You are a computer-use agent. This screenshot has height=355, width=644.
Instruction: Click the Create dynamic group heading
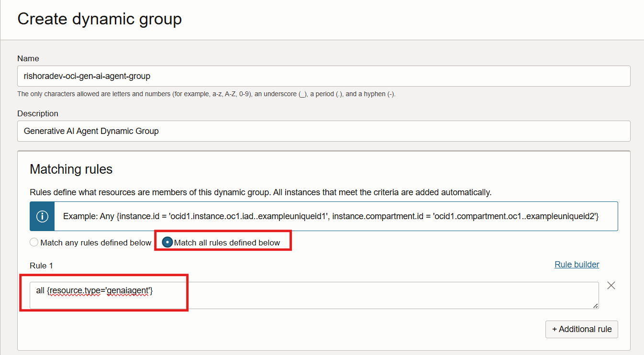pos(100,19)
